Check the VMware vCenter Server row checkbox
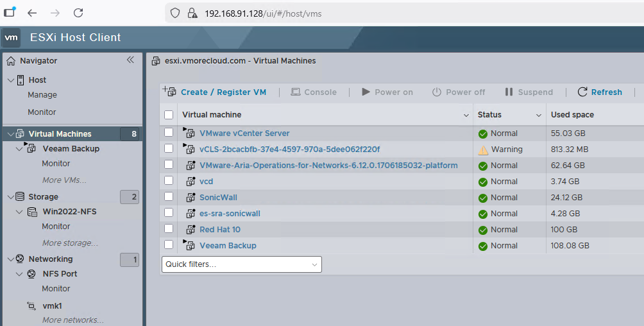 169,132
